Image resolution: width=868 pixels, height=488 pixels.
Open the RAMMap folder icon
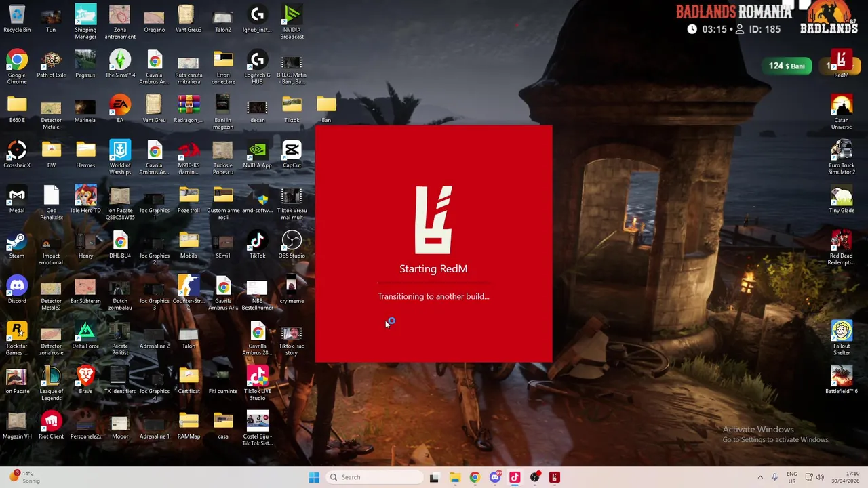(189, 425)
